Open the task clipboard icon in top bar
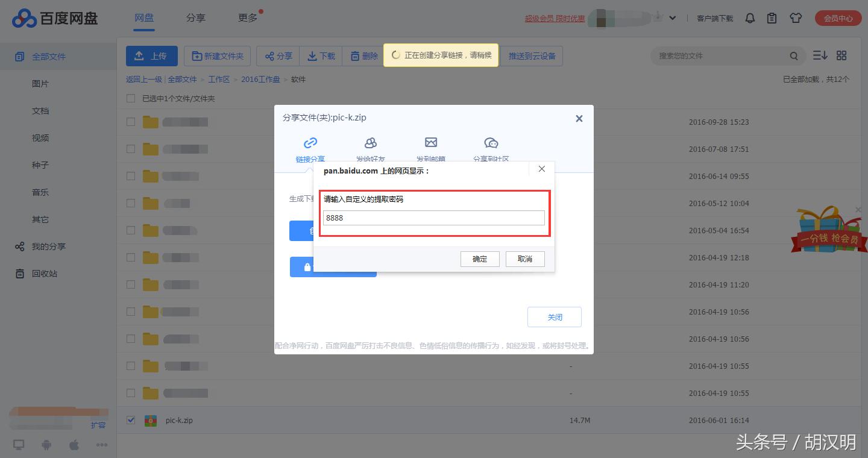Viewport: 868px width, 458px height. pos(772,18)
